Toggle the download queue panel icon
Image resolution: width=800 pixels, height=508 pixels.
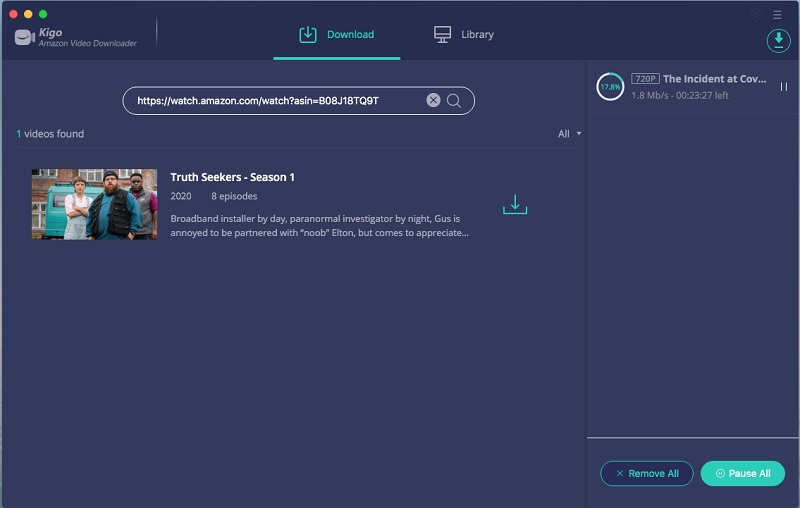point(779,40)
